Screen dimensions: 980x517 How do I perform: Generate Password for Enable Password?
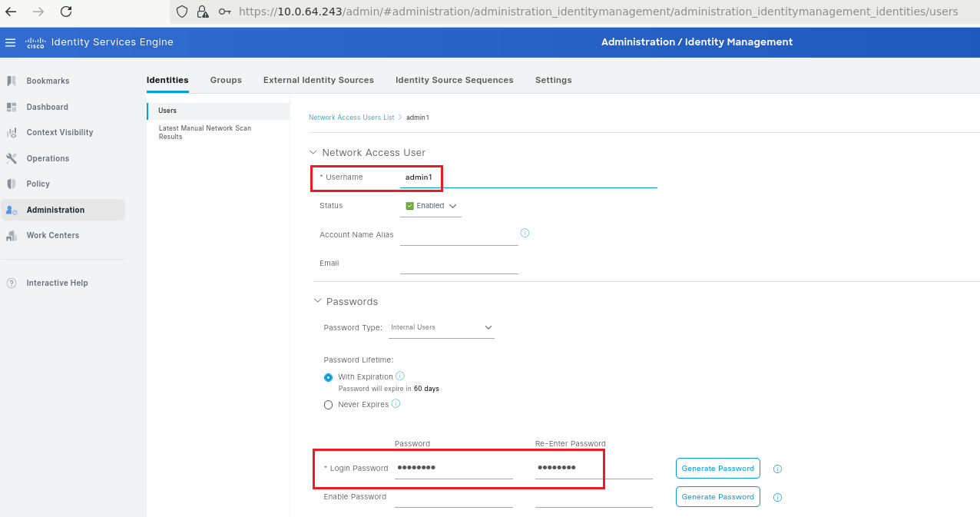(718, 497)
